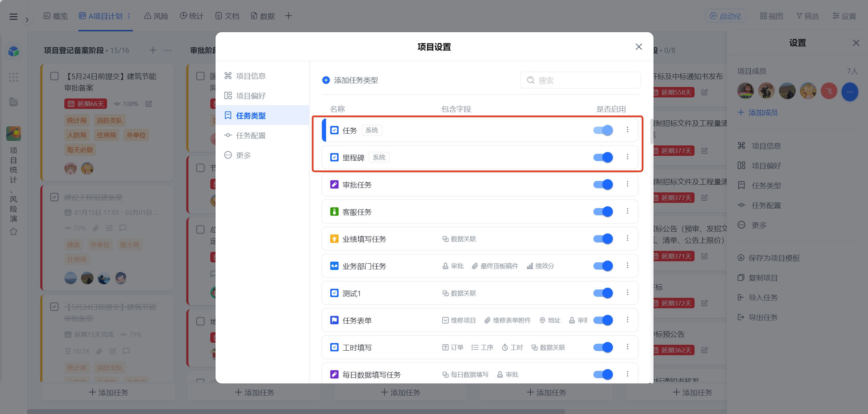This screenshot has width=868, height=414.
Task: Toggle the 工时填写 type switch
Action: [603, 347]
